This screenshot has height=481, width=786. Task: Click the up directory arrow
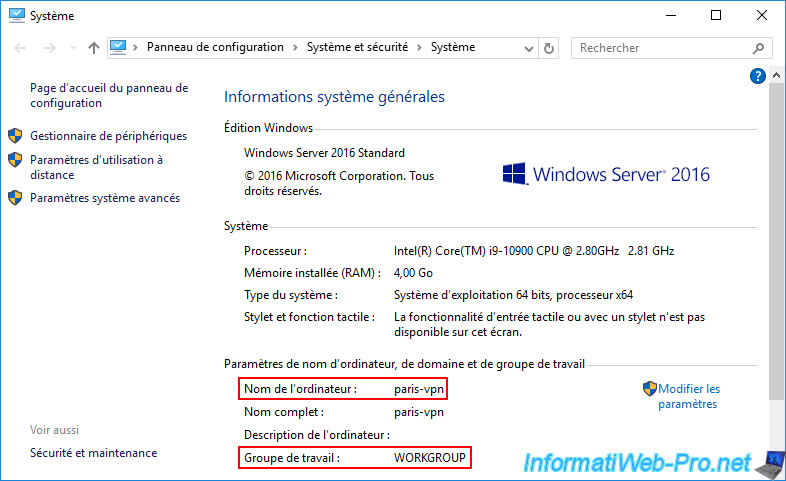click(93, 48)
